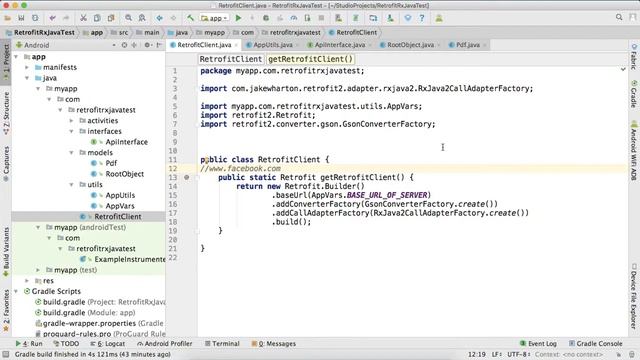Click the main breadcrumb in navigation bar
This screenshot has height=360, width=640.
point(151,32)
